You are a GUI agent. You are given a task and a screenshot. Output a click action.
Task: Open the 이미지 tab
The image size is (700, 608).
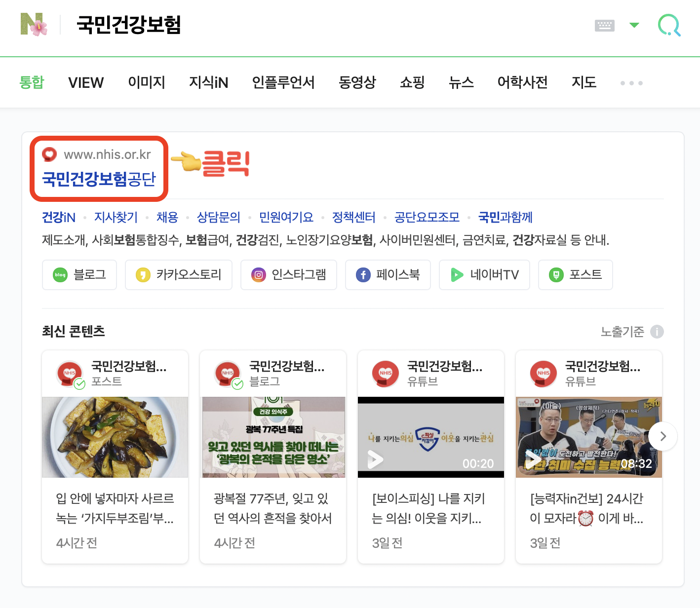[x=147, y=82]
